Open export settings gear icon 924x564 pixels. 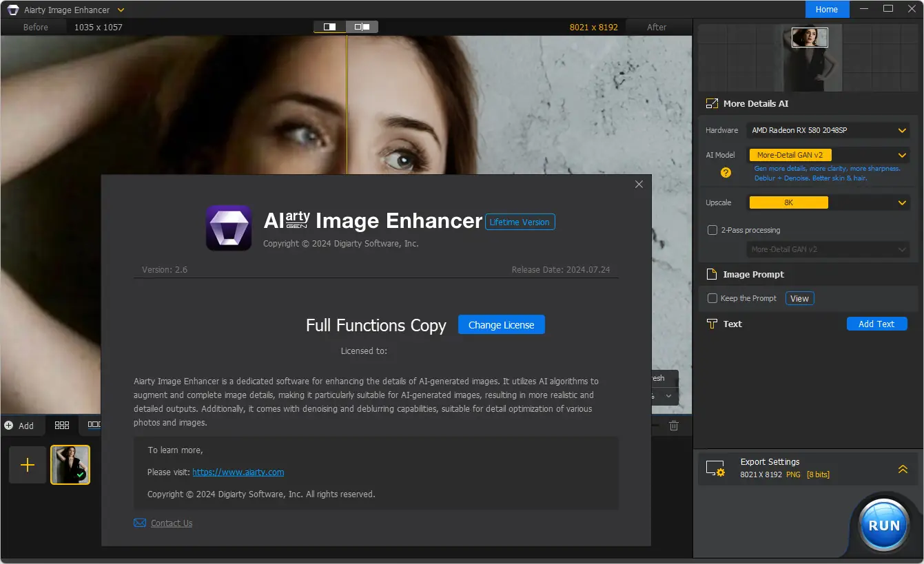point(715,468)
